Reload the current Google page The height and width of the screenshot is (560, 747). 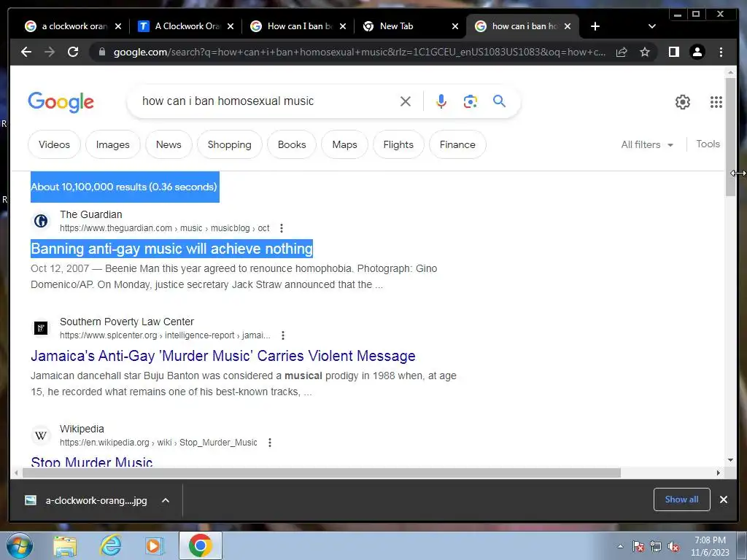coord(73,52)
